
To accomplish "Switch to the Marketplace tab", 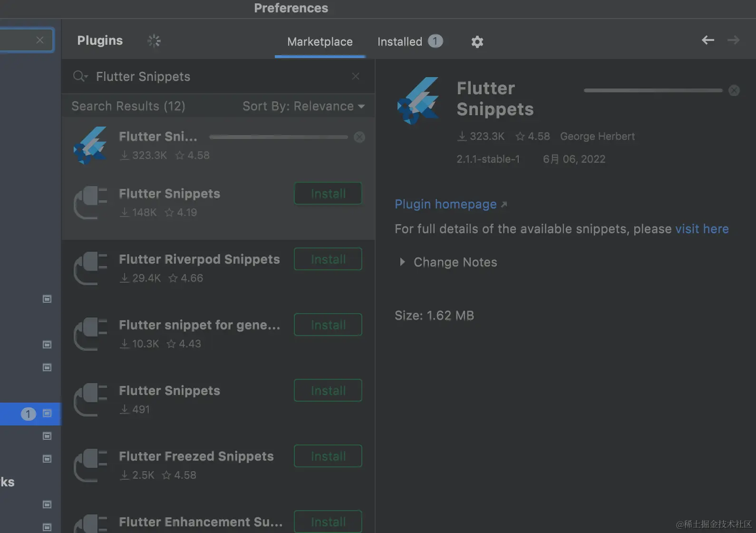I will point(320,42).
